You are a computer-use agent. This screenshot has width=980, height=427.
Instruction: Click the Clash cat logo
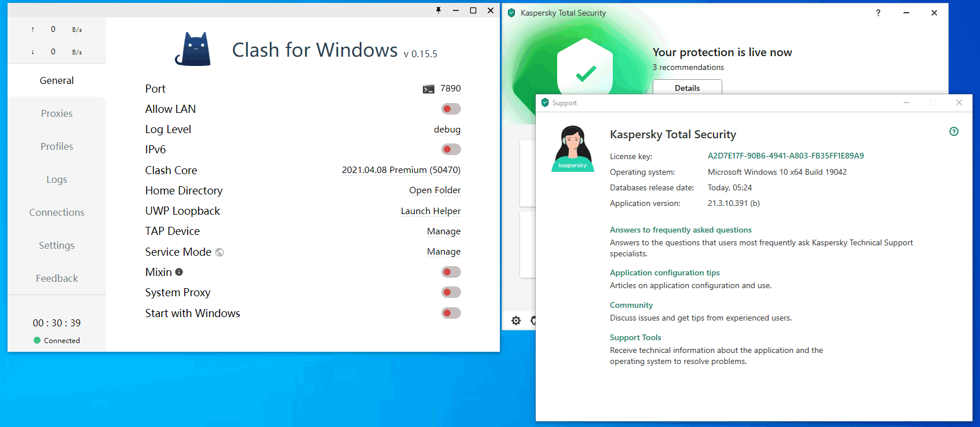193,49
